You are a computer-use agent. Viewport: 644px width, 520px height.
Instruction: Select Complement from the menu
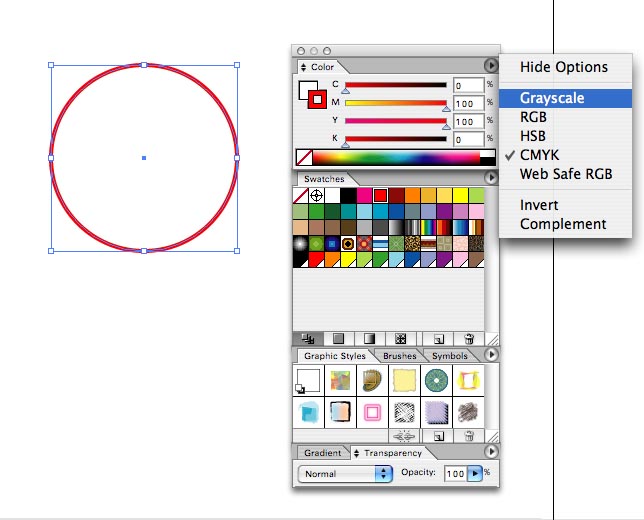click(x=565, y=224)
